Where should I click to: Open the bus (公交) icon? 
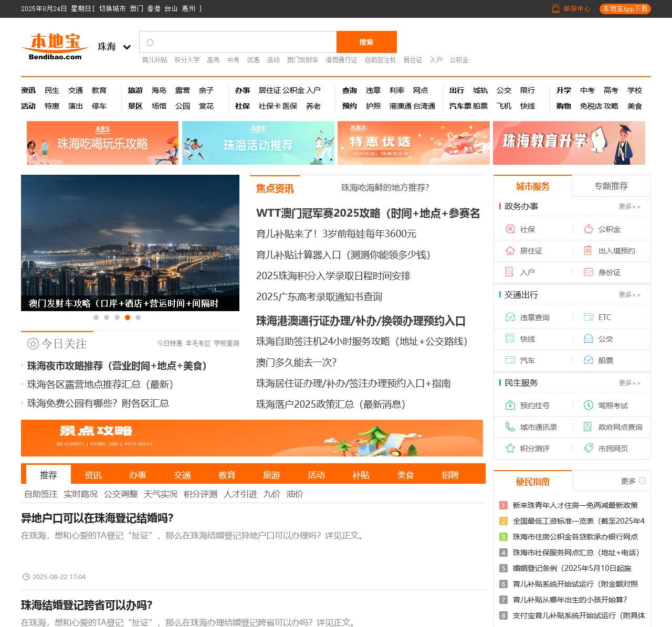[588, 339]
